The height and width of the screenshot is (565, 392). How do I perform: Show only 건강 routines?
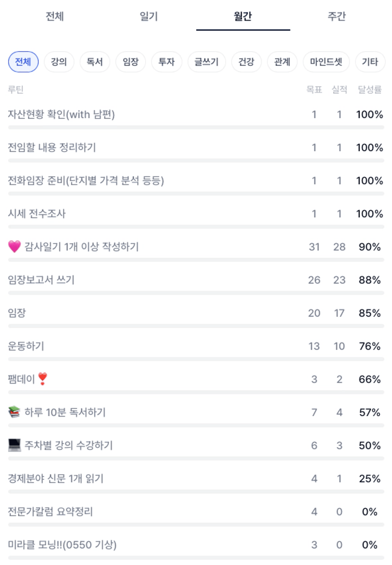tap(246, 62)
